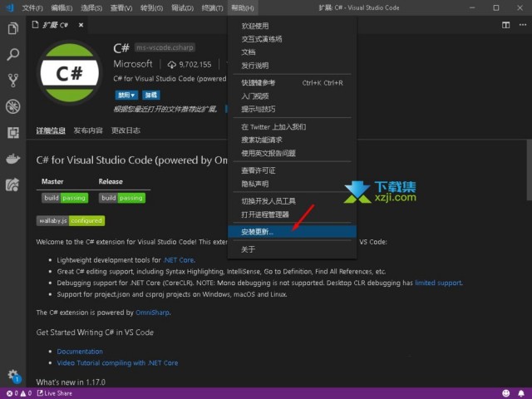Open the 终端(T) menu
This screenshot has width=532, height=399.
tap(213, 7)
